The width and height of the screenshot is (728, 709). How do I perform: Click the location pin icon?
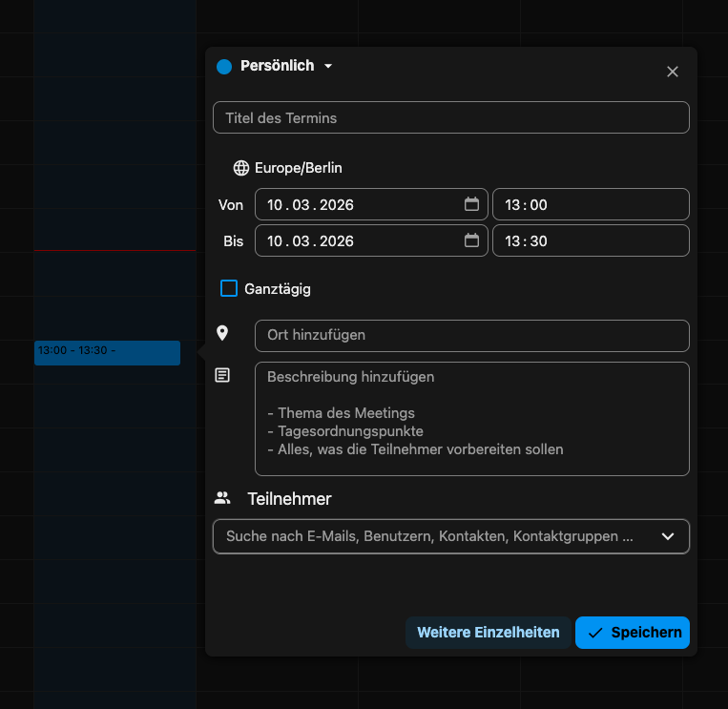click(x=222, y=333)
